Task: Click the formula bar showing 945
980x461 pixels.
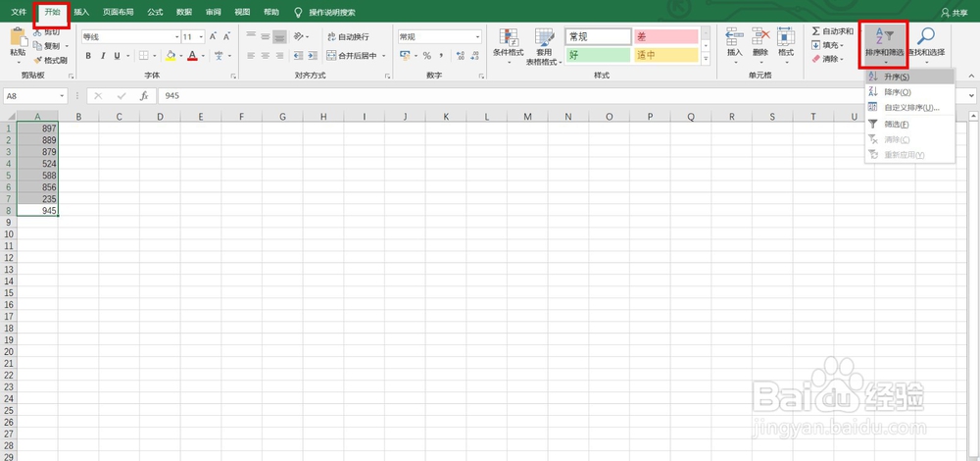Action: tap(563, 96)
